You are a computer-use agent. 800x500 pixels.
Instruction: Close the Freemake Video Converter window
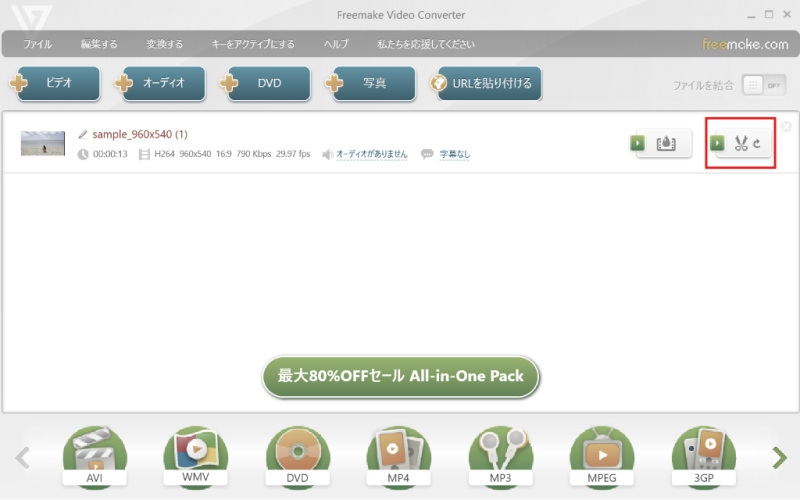tap(787, 15)
